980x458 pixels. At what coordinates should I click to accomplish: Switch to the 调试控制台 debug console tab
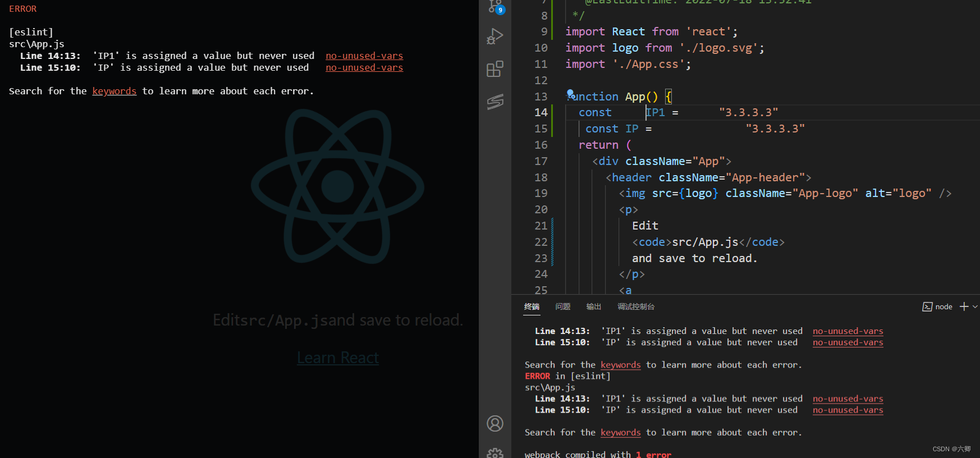tap(636, 306)
